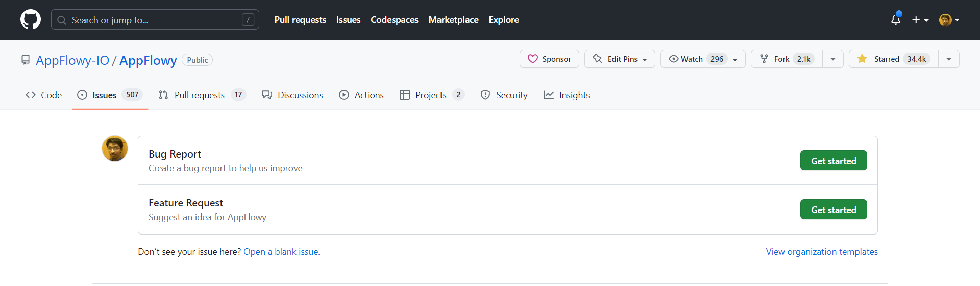Click the repository book icon
The height and width of the screenshot is (286, 980).
click(26, 60)
